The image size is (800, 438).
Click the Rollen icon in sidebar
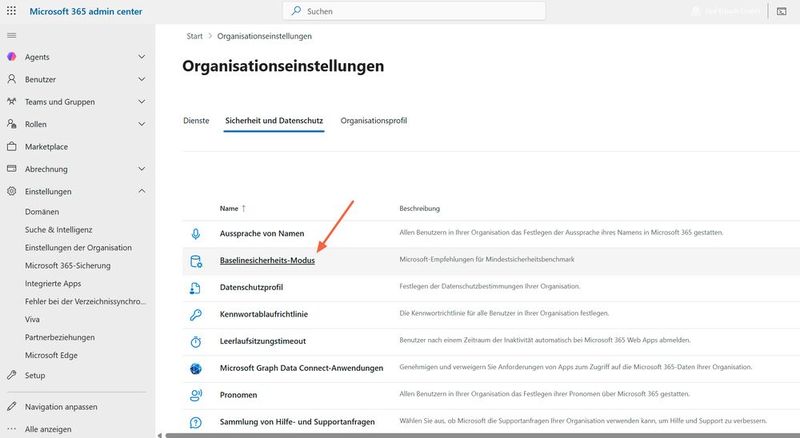[x=11, y=124]
